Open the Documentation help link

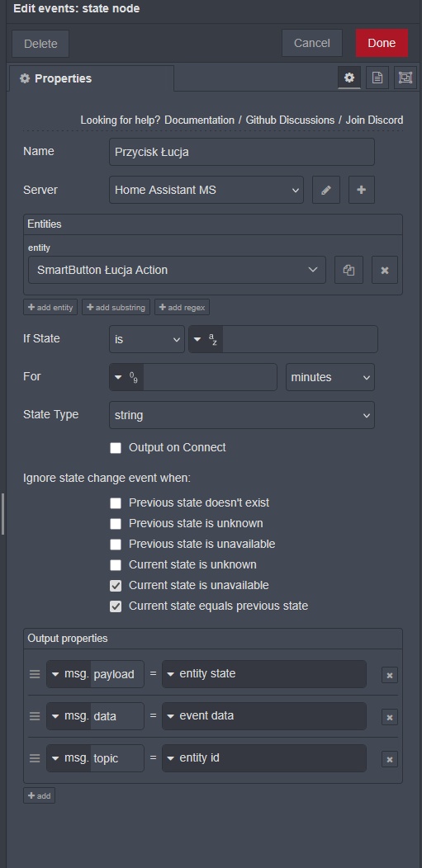(x=199, y=120)
